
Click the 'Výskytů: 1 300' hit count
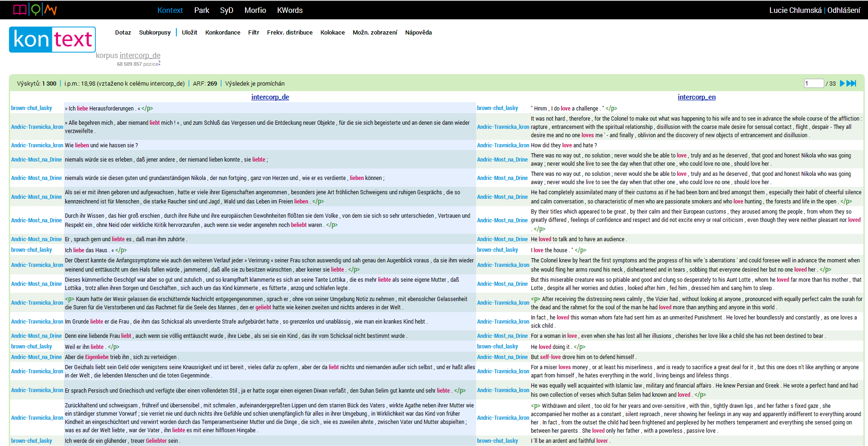tap(36, 84)
